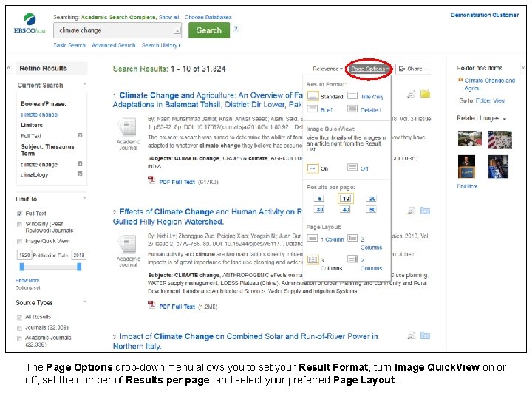Add result 2 to folder icon
The height and width of the screenshot is (399, 532).
tap(425, 211)
